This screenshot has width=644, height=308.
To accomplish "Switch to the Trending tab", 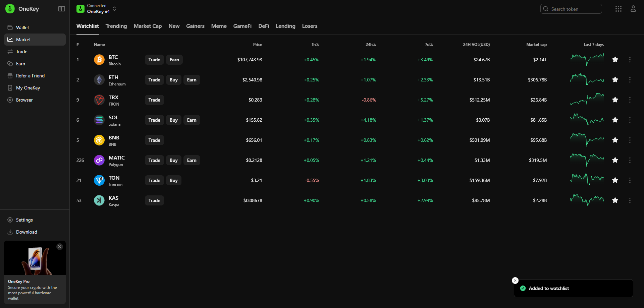I will click(x=116, y=26).
